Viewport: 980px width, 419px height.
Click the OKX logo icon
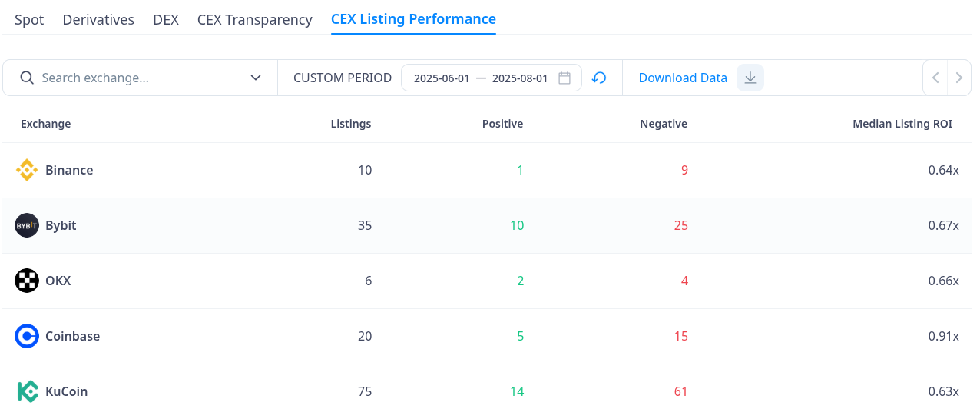[27, 281]
